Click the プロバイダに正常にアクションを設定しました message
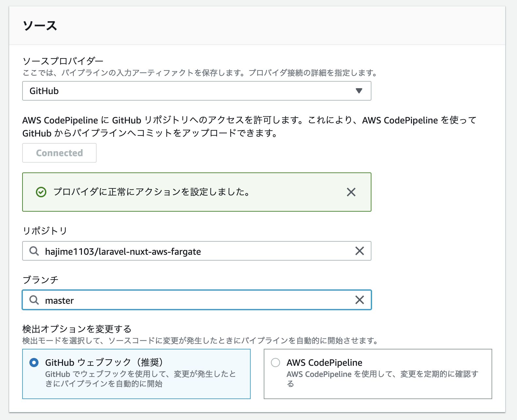517x420 pixels. pyautogui.click(x=152, y=192)
